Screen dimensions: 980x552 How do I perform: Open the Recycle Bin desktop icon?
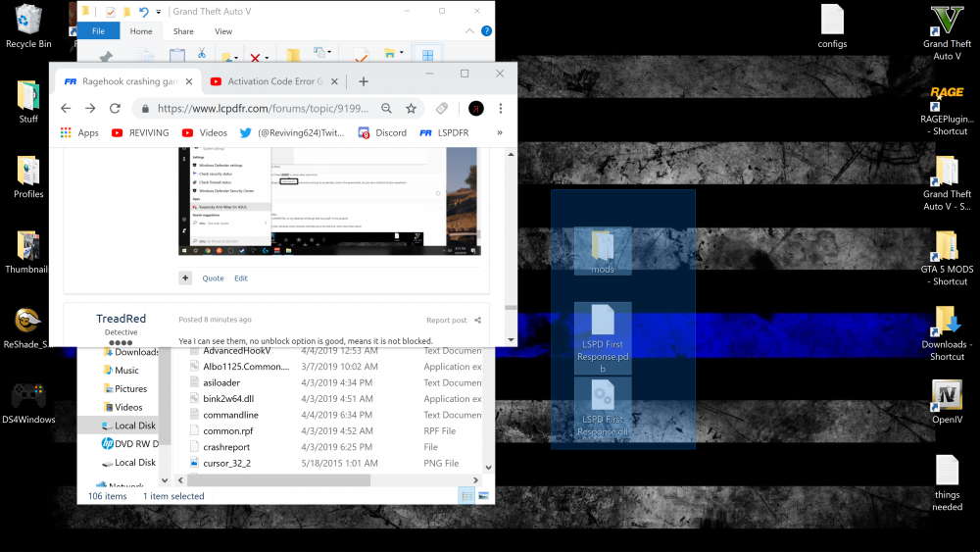pyautogui.click(x=28, y=26)
